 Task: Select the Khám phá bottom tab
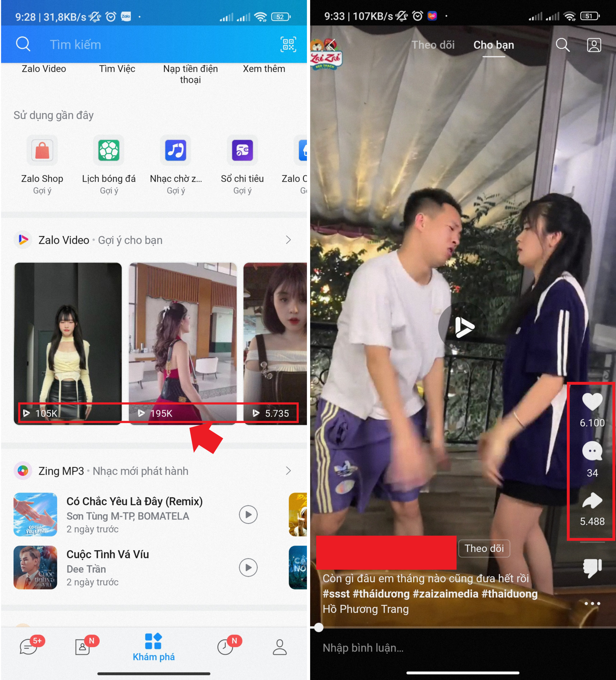click(x=154, y=647)
